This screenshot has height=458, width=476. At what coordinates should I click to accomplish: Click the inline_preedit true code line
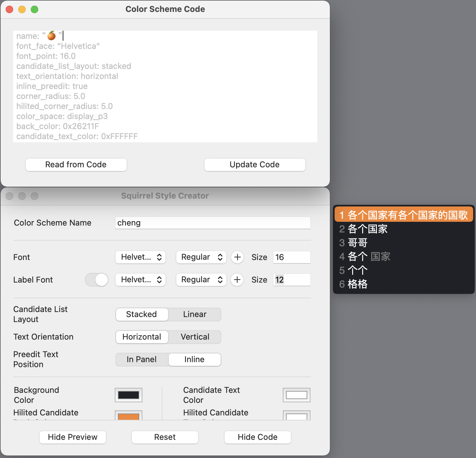pos(52,86)
